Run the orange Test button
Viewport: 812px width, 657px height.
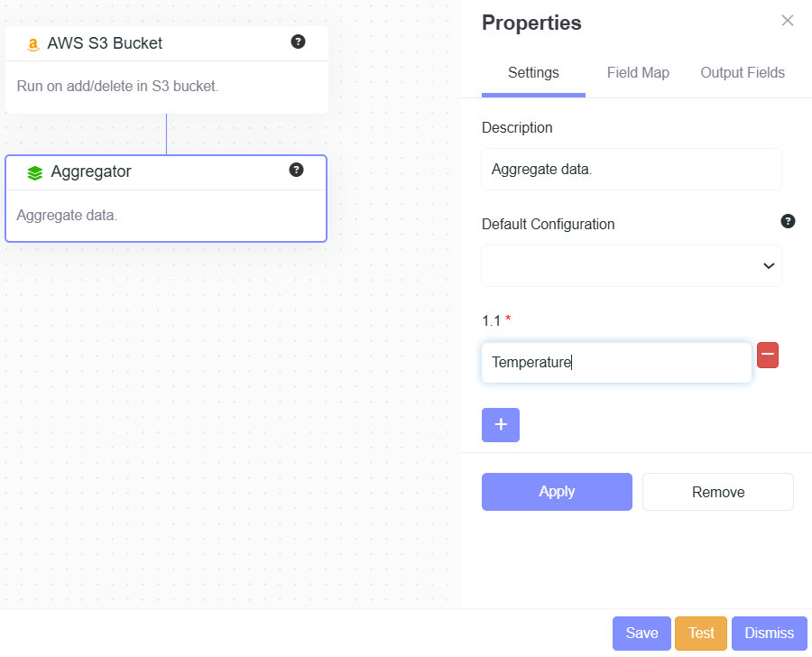point(700,634)
